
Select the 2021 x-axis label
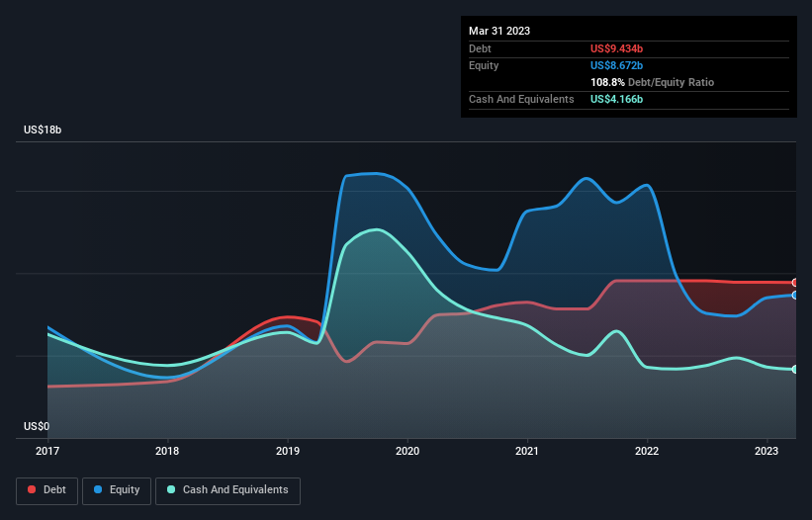point(527,451)
